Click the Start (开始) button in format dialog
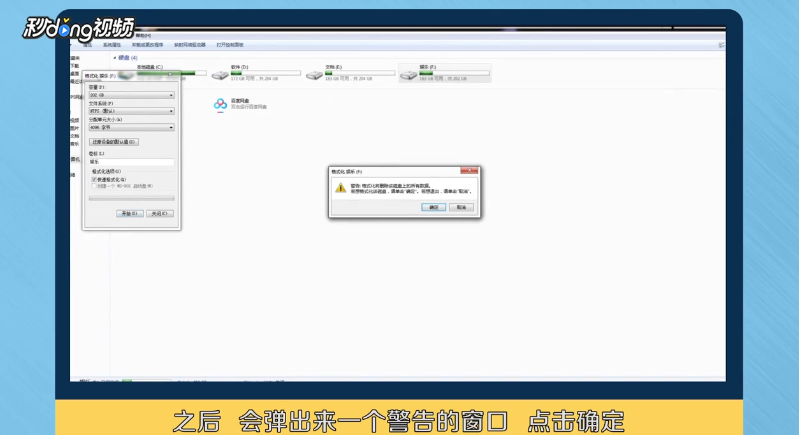Viewport: 799px width, 435px height. click(129, 213)
